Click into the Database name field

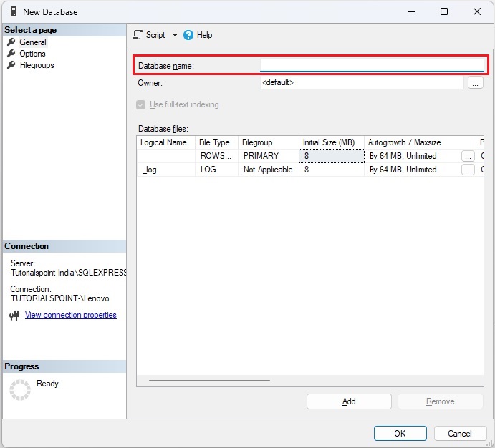(x=372, y=65)
